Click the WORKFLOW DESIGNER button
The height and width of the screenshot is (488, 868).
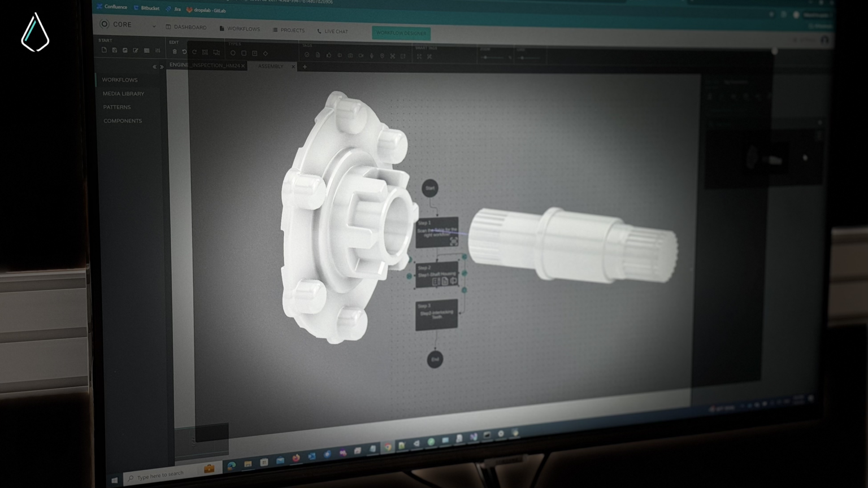[x=401, y=33]
